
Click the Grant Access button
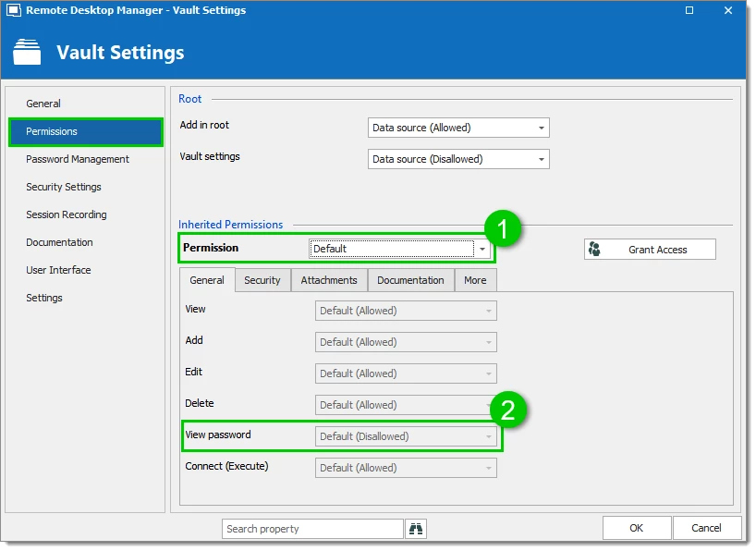pyautogui.click(x=650, y=250)
